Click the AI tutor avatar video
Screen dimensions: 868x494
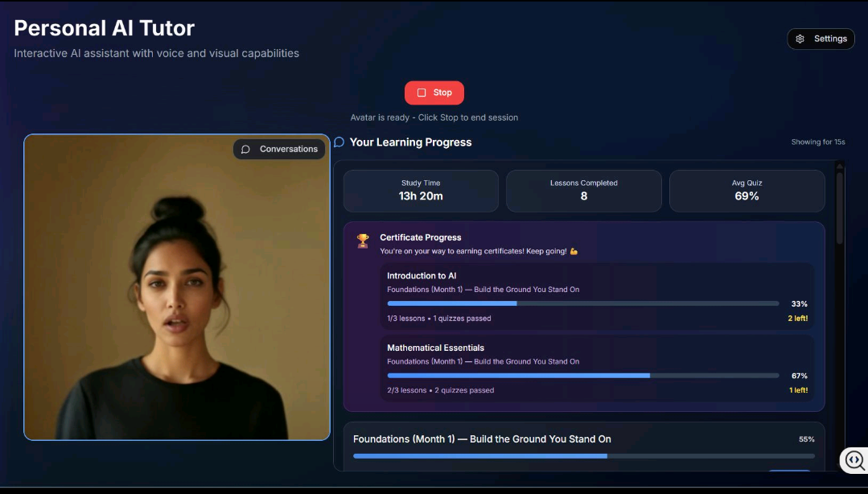tap(177, 298)
